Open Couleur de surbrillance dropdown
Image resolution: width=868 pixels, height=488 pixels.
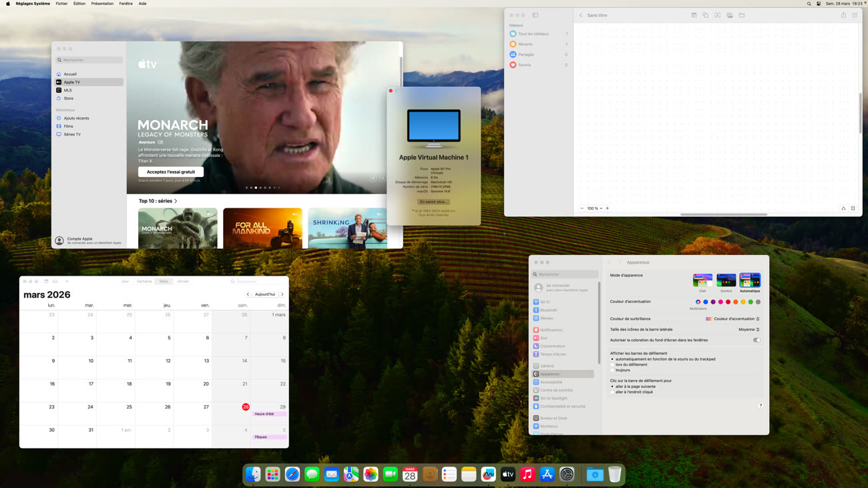point(733,319)
